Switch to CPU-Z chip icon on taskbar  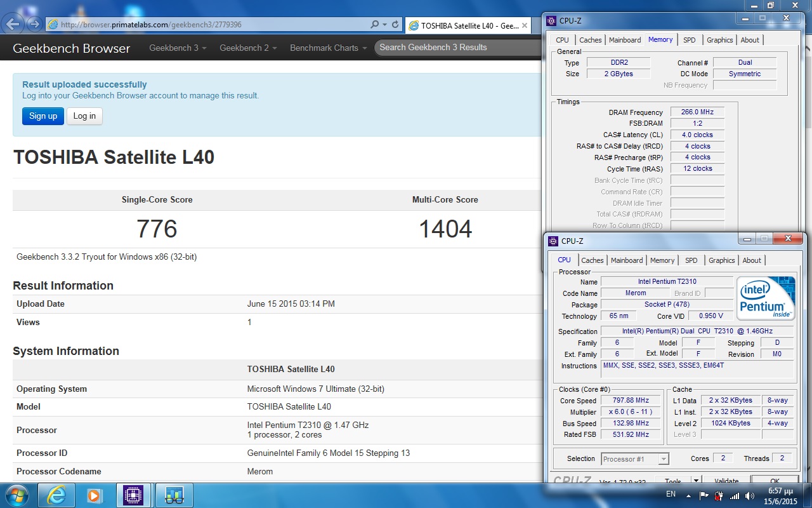point(134,495)
